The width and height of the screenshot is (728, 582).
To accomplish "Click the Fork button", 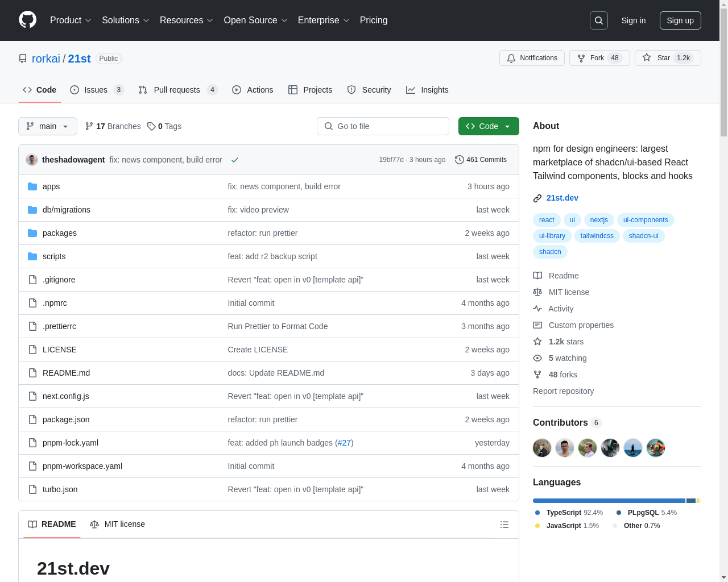I will pos(599,58).
